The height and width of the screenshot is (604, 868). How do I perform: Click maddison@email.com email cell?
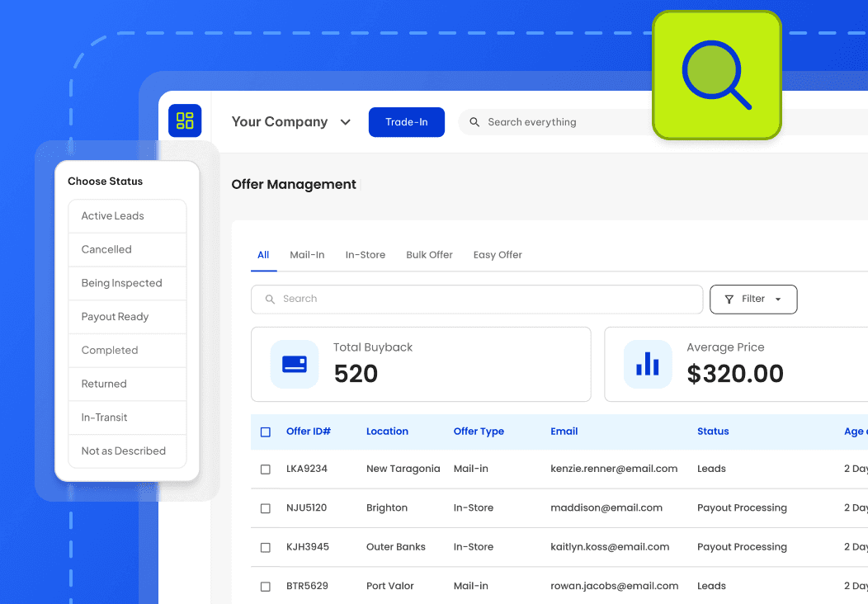coord(606,507)
